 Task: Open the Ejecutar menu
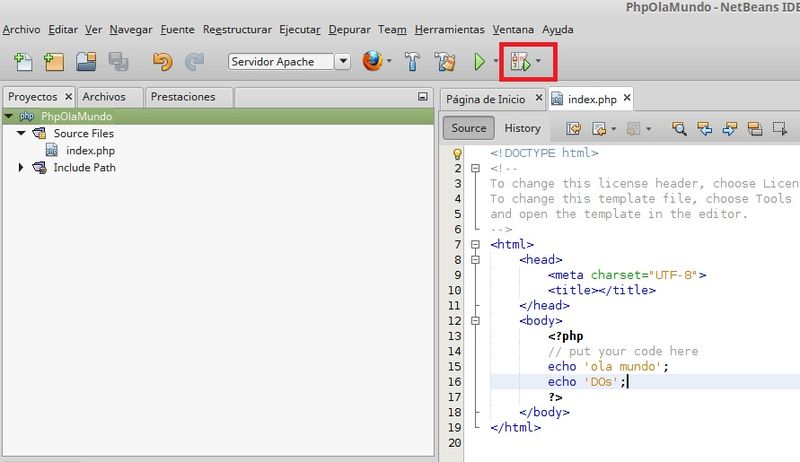pos(300,30)
